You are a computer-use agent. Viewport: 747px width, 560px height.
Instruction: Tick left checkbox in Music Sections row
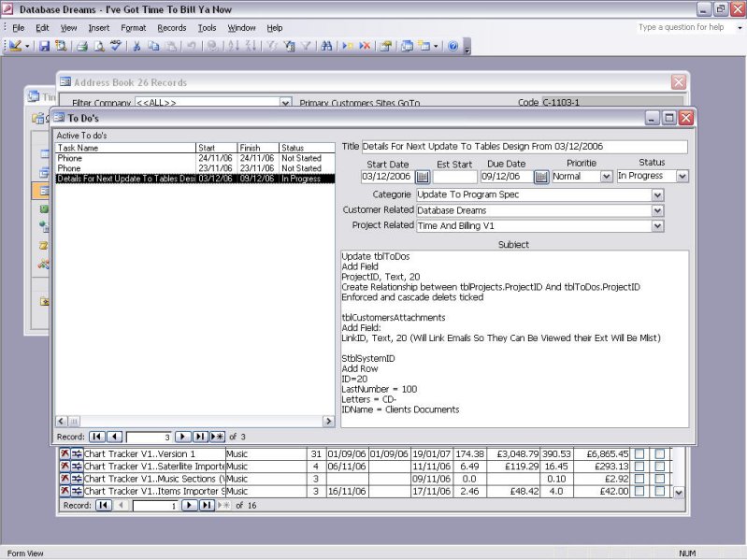pos(639,479)
